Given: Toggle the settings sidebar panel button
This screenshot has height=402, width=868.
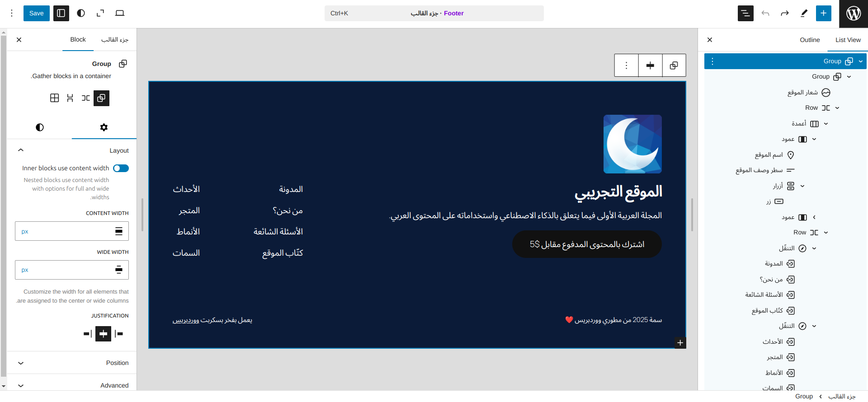Looking at the screenshot, I should click(61, 13).
